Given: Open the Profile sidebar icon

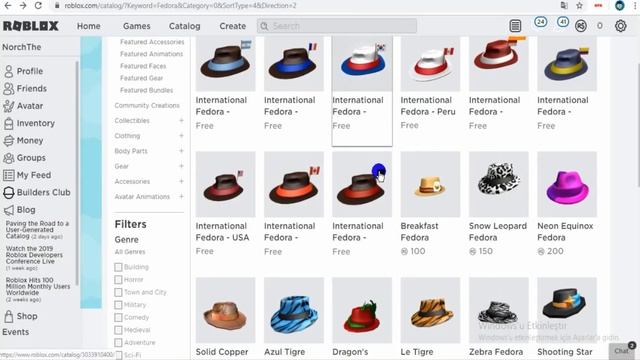Looking at the screenshot, I should 9,71.
